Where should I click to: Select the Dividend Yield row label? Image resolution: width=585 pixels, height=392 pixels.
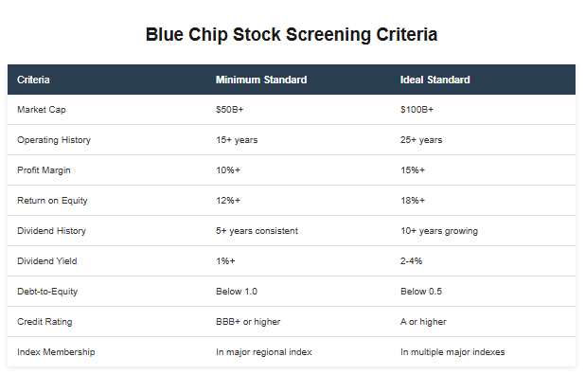pos(47,261)
